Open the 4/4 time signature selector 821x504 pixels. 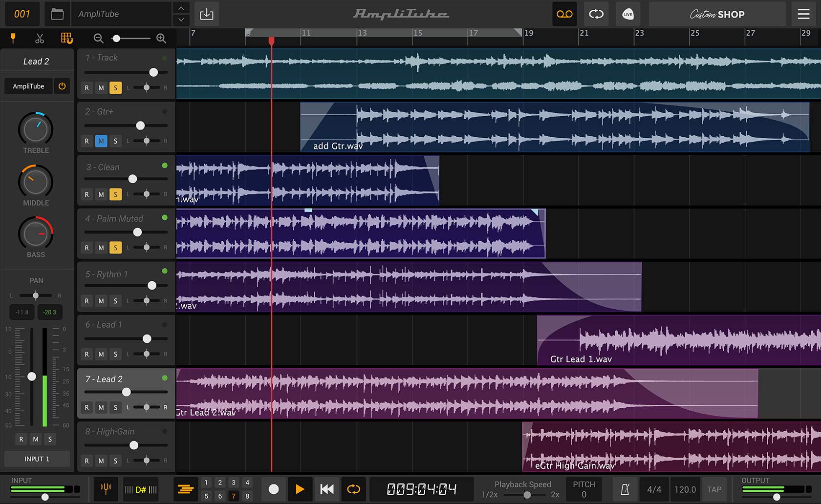654,489
